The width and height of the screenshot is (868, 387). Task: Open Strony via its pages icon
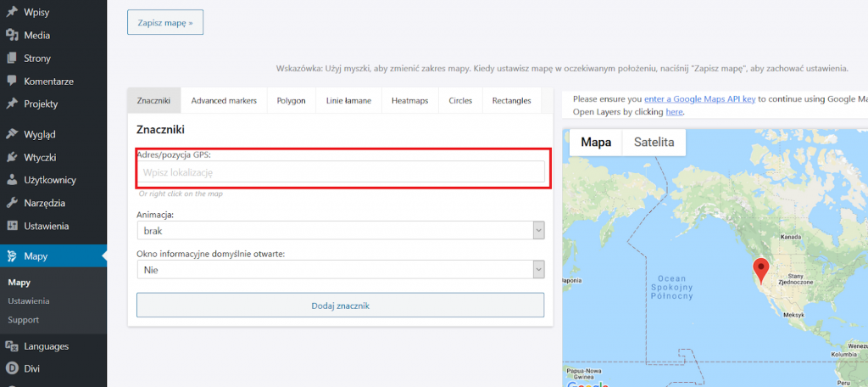pos(12,59)
